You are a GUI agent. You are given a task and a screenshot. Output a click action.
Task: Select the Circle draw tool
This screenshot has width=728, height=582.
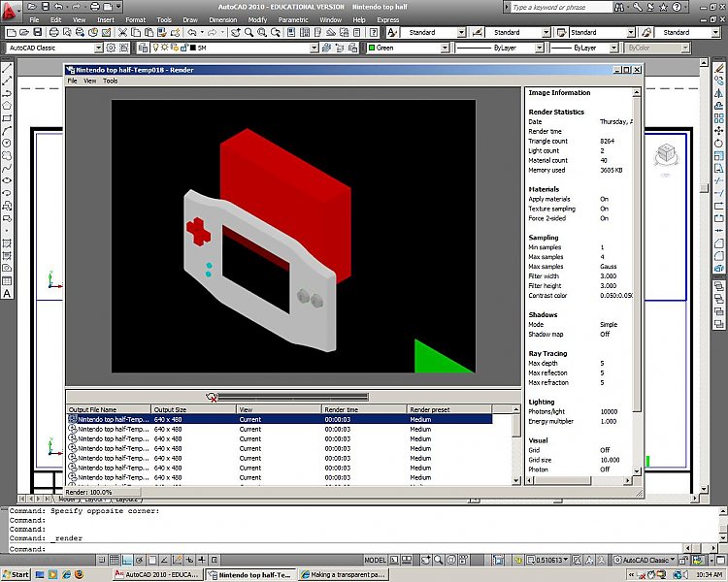click(7, 144)
